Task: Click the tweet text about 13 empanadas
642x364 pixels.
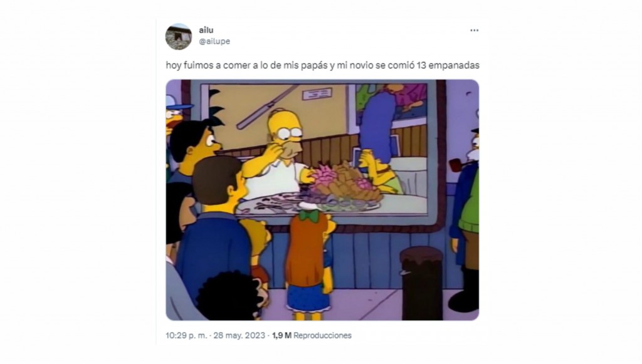Action: pyautogui.click(x=322, y=65)
